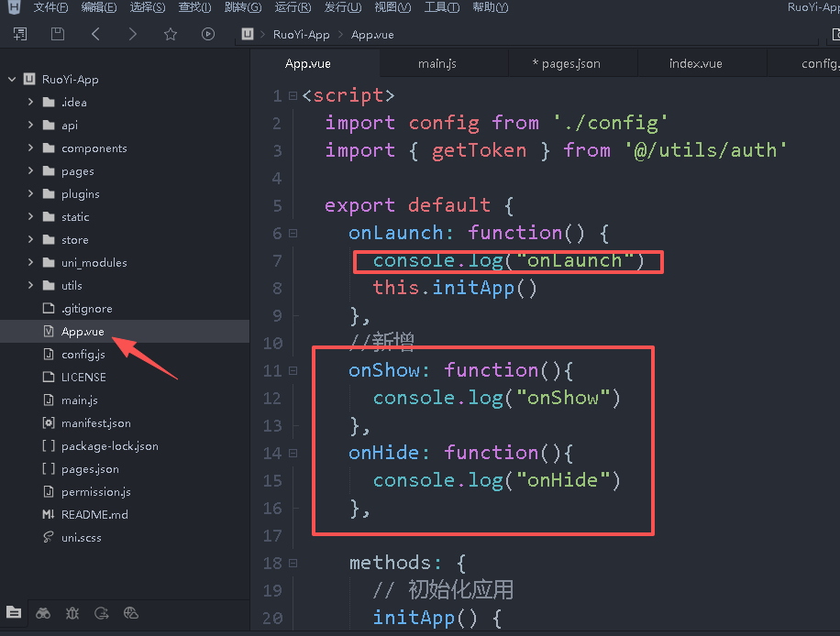840x636 pixels.
Task: Click the star bookmark icon
Action: click(x=170, y=34)
